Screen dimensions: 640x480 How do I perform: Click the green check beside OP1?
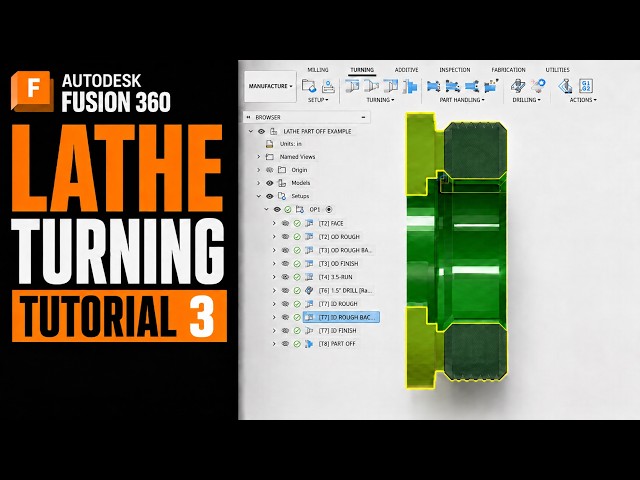[x=288, y=209]
